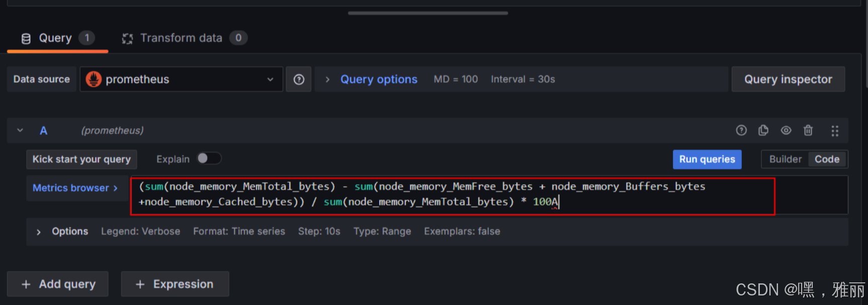This screenshot has height=305, width=868.
Task: Click the Query tab database icon
Action: point(26,38)
